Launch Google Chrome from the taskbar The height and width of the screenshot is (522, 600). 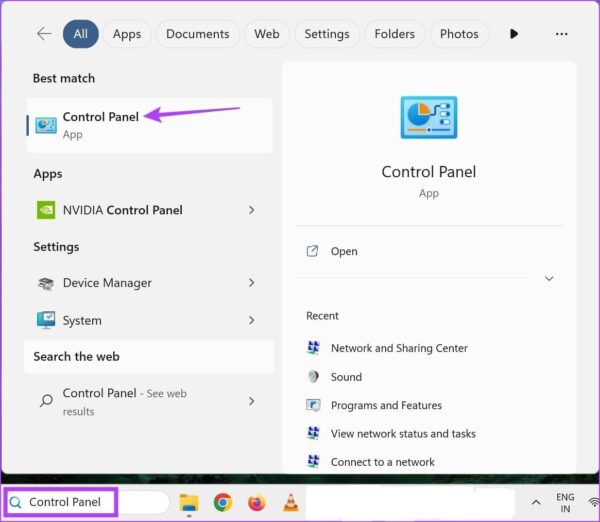[x=223, y=502]
